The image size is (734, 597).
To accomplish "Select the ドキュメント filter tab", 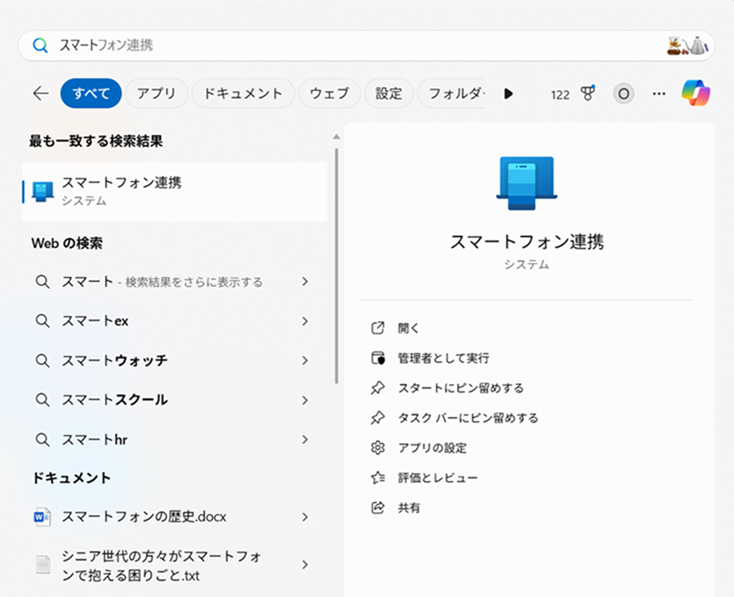I will 243,93.
